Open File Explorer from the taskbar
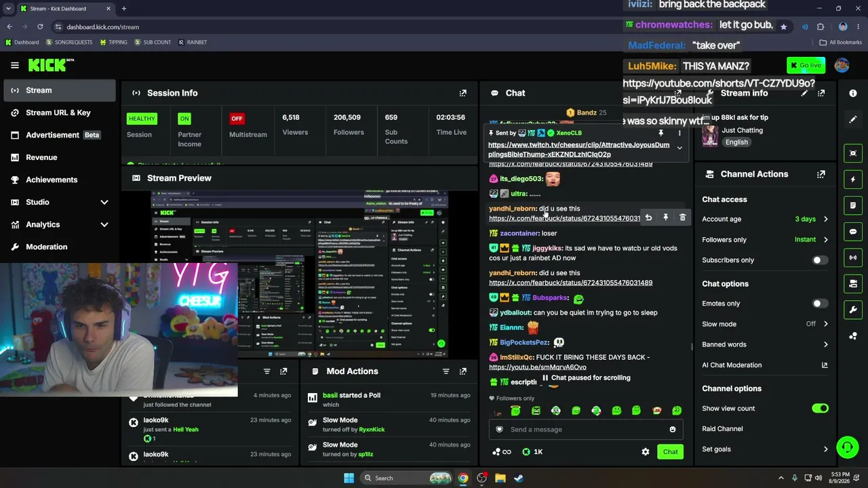 click(x=500, y=478)
